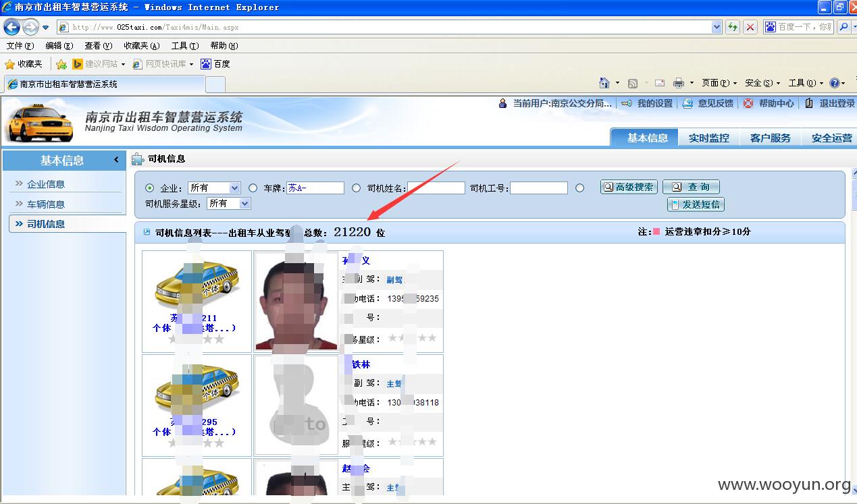Screen dimensions: 857x504
Task: Click the 发送短信 button
Action: [x=696, y=204]
